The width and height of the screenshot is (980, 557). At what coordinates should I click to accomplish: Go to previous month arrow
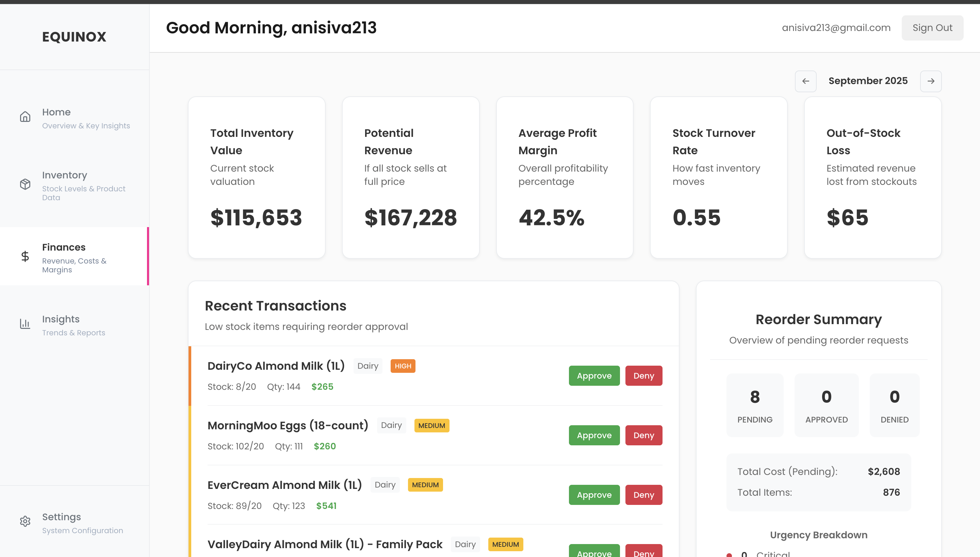(805, 81)
